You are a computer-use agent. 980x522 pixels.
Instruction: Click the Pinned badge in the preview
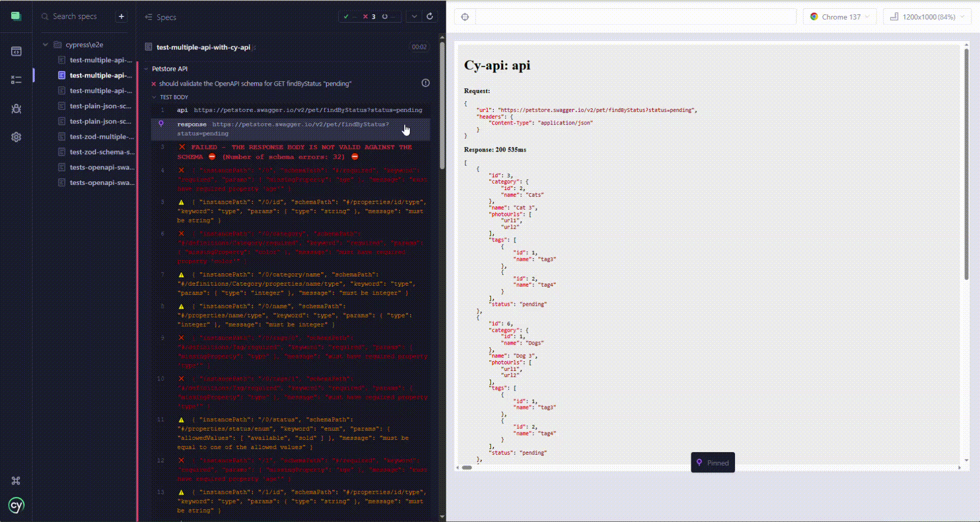pyautogui.click(x=713, y=462)
